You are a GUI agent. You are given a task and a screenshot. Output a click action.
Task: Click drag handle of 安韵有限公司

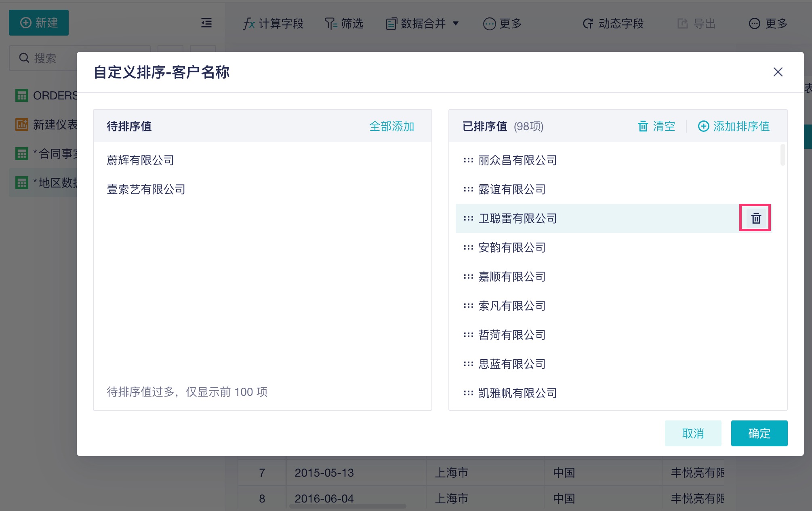pyautogui.click(x=468, y=248)
